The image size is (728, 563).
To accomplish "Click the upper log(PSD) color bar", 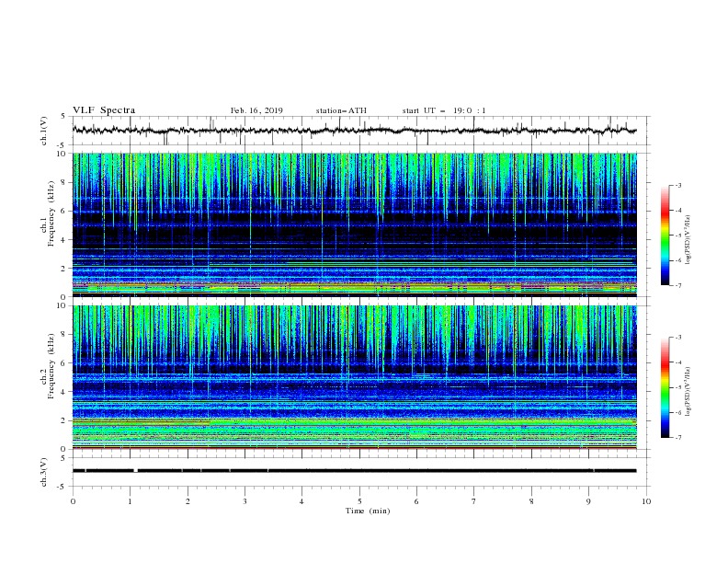I will [665, 236].
